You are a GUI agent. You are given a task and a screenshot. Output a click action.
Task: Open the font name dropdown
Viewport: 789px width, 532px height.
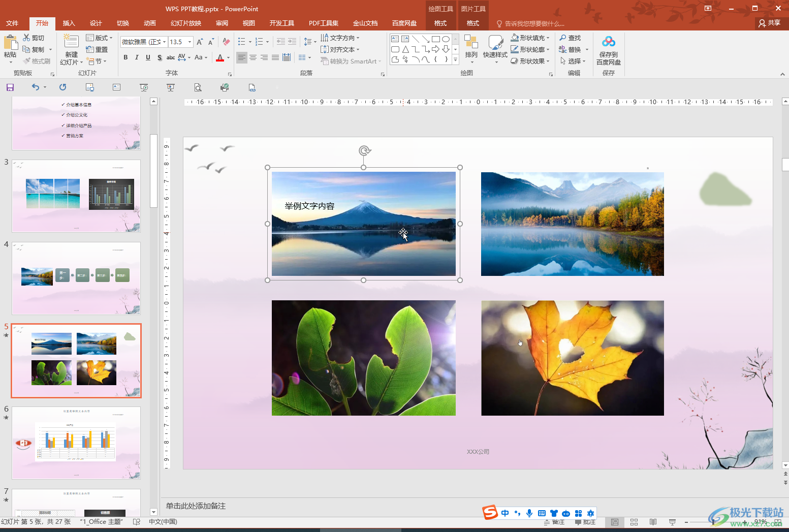tap(165, 42)
